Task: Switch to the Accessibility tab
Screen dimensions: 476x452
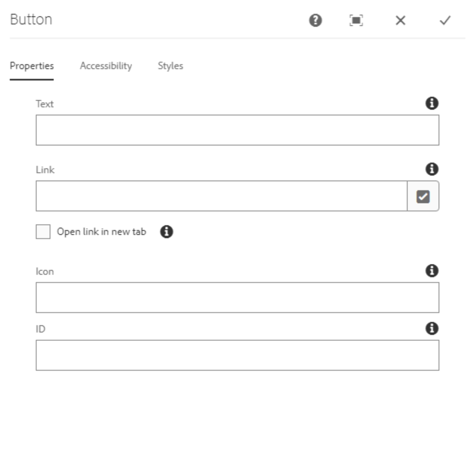Action: (106, 66)
